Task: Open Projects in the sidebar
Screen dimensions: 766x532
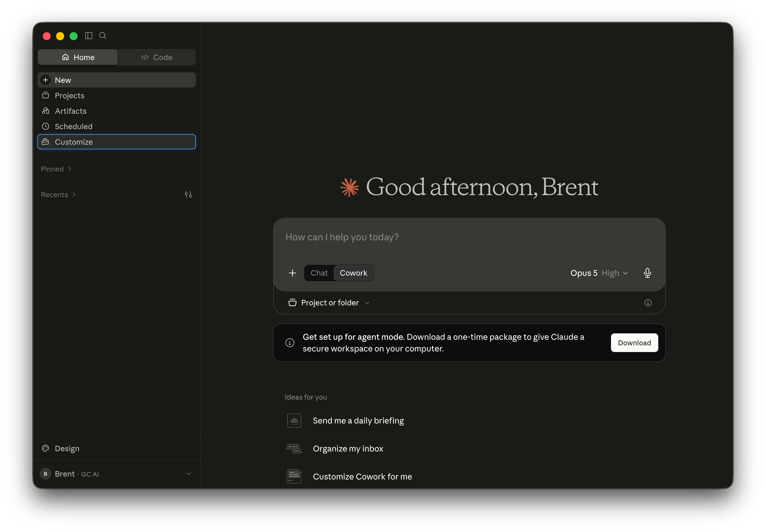Action: (x=116, y=96)
